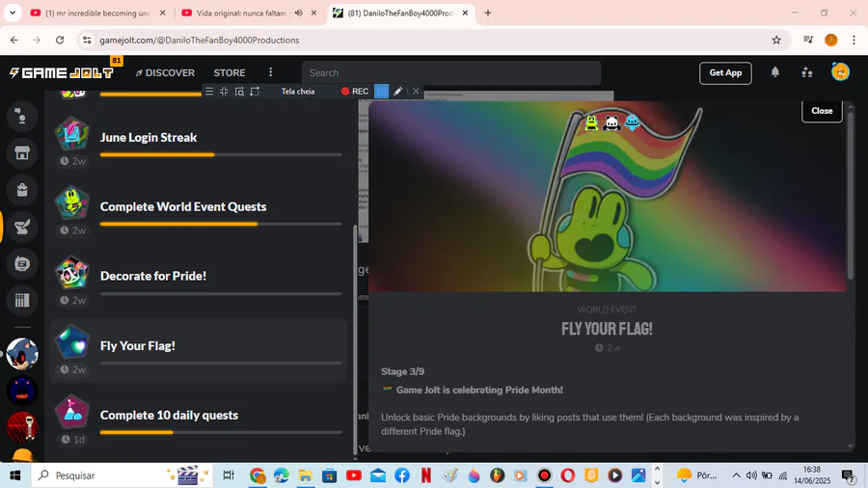
Task: Click the Fly Your Flag heart badge
Action: (72, 341)
